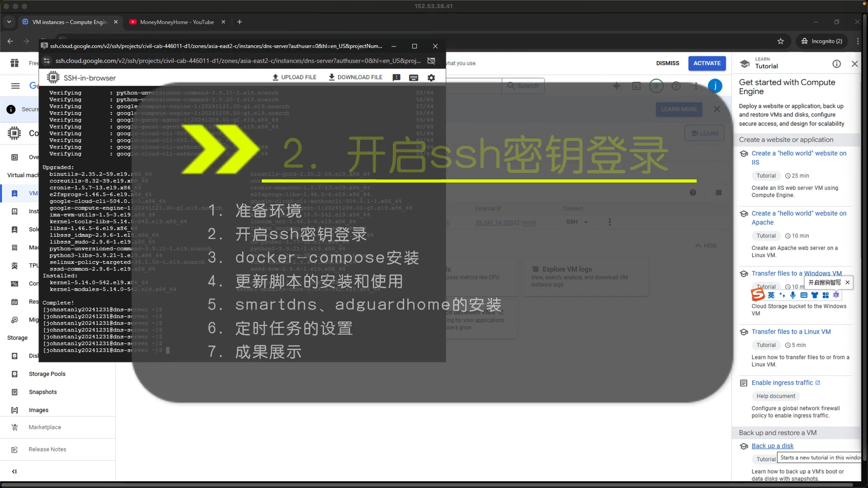868x488 pixels.
Task: Open the Google Cloud navigation hamburger menu
Action: (15, 86)
